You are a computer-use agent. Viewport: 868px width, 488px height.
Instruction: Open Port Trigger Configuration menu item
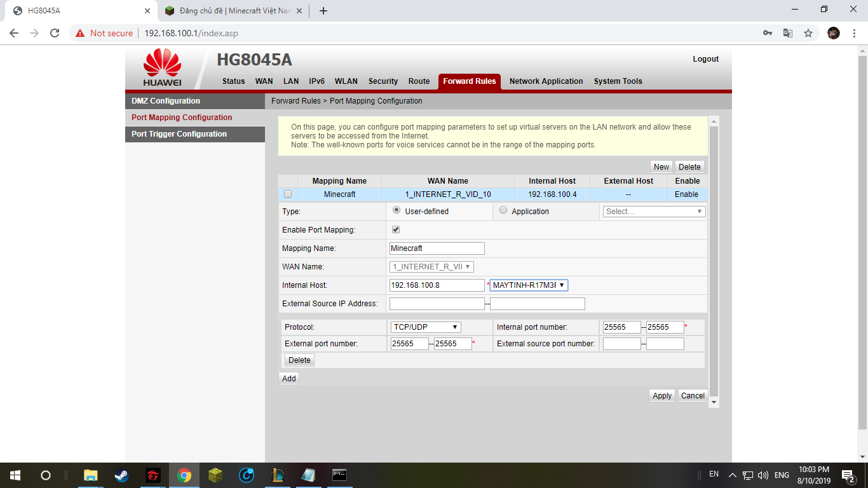[x=179, y=134]
